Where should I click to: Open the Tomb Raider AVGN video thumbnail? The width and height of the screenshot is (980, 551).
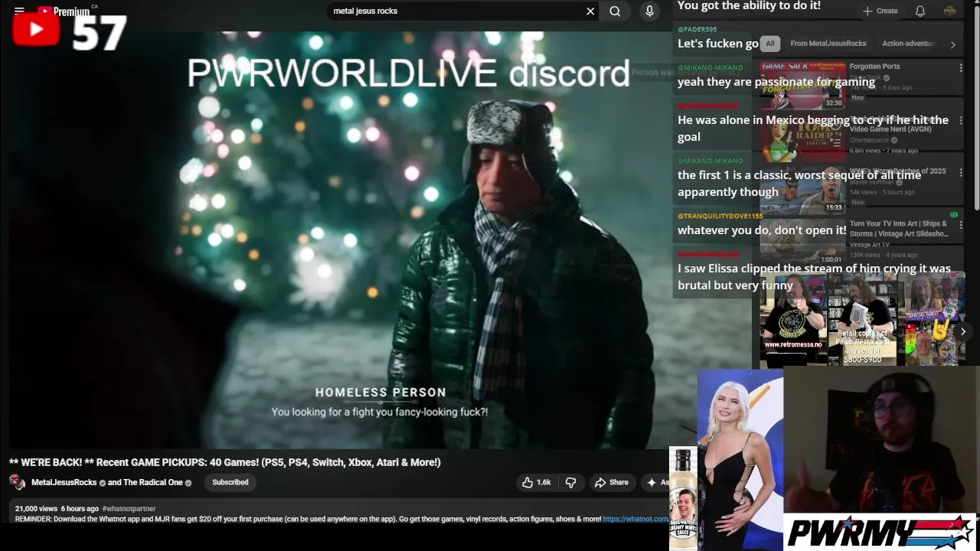[802, 138]
